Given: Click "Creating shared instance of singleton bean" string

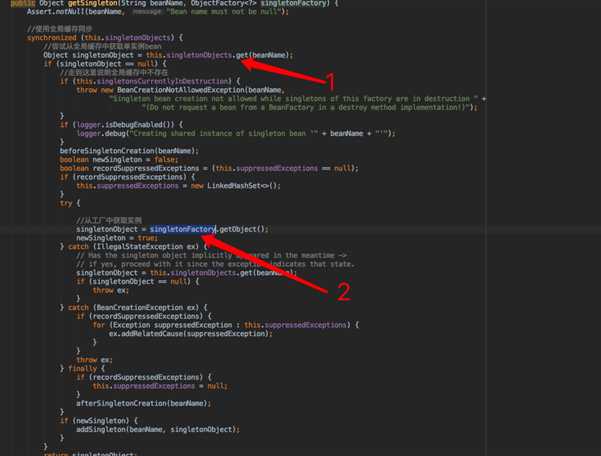Looking at the screenshot, I should [223, 133].
